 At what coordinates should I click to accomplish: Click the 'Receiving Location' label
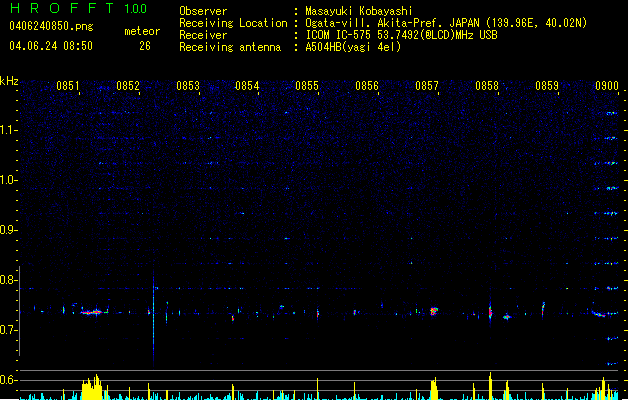coord(233,23)
